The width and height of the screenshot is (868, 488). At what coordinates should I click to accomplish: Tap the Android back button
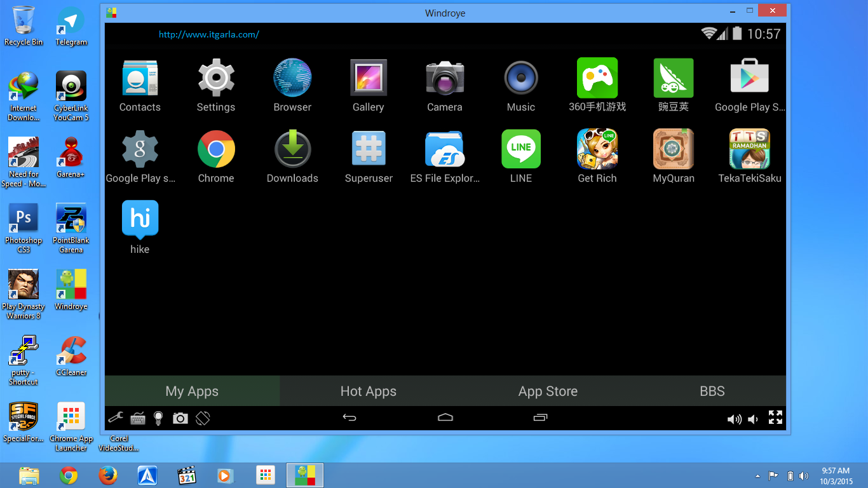point(349,417)
